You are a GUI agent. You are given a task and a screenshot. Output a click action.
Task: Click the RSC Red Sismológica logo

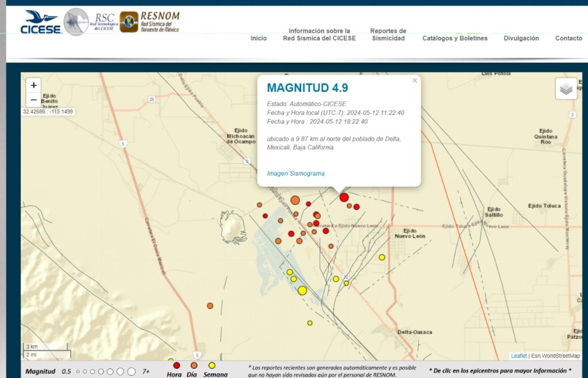coord(91,22)
